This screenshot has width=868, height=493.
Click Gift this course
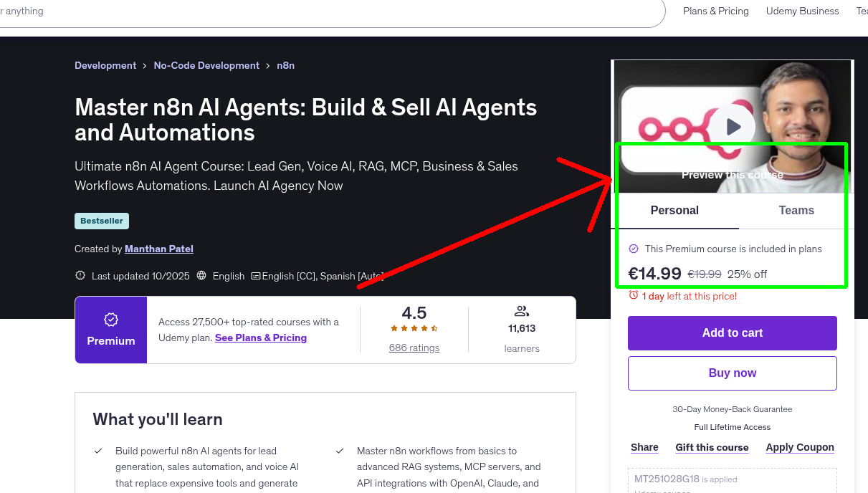(x=712, y=447)
